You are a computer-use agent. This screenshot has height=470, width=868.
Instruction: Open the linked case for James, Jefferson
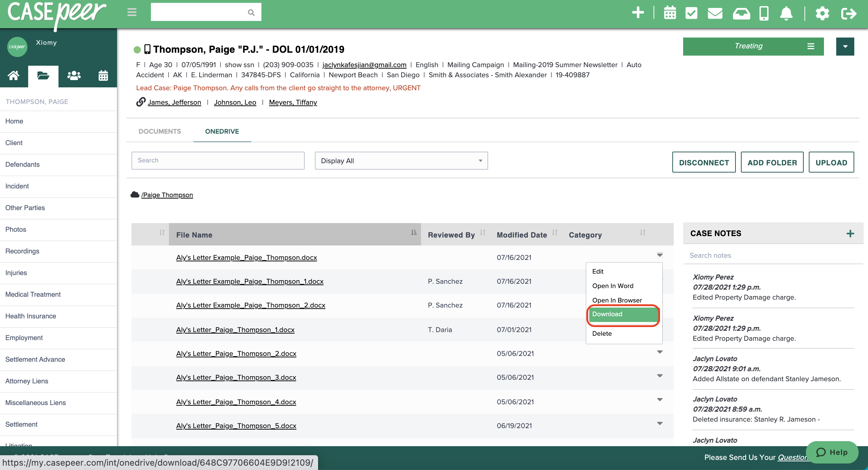[x=174, y=102]
